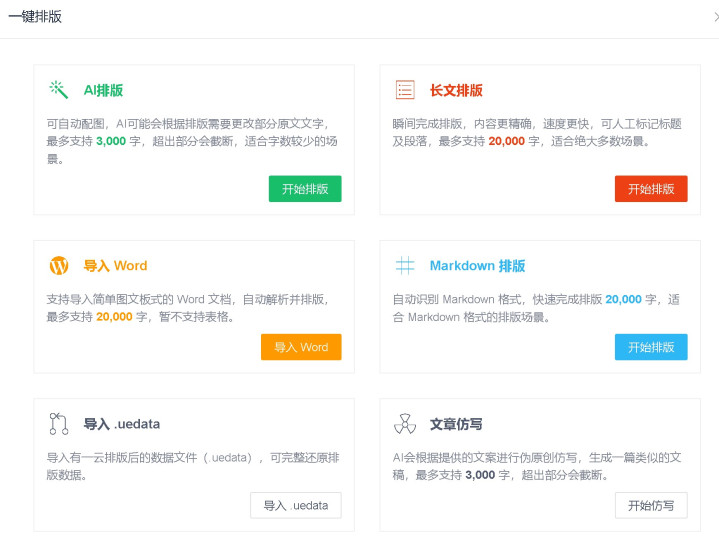The width and height of the screenshot is (719, 547).
Task: Click the 一键排版 dialog title
Action: pyautogui.click(x=35, y=17)
